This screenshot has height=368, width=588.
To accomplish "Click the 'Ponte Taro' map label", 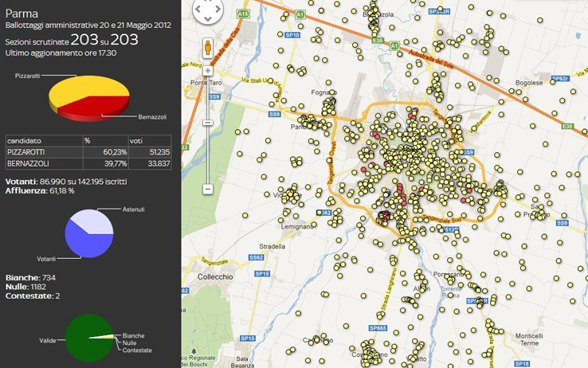I will click(x=206, y=83).
